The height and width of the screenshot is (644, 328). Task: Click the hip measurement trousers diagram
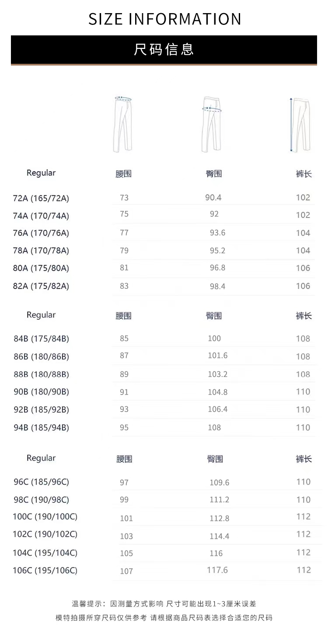pyautogui.click(x=212, y=124)
